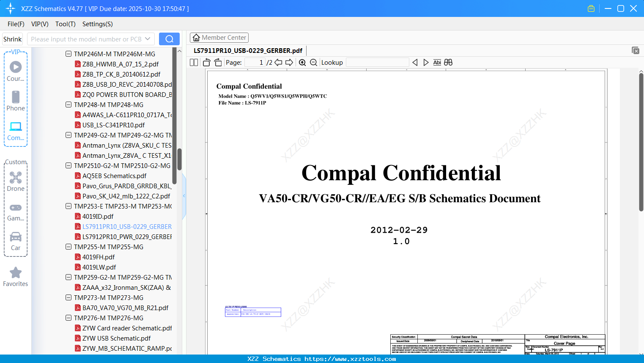Focus the Lookup search field
The width and height of the screenshot is (644, 363).
377,62
